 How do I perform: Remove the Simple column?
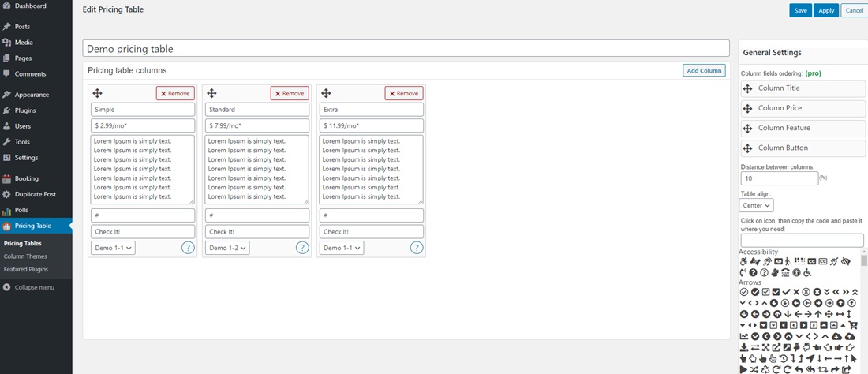(x=175, y=93)
